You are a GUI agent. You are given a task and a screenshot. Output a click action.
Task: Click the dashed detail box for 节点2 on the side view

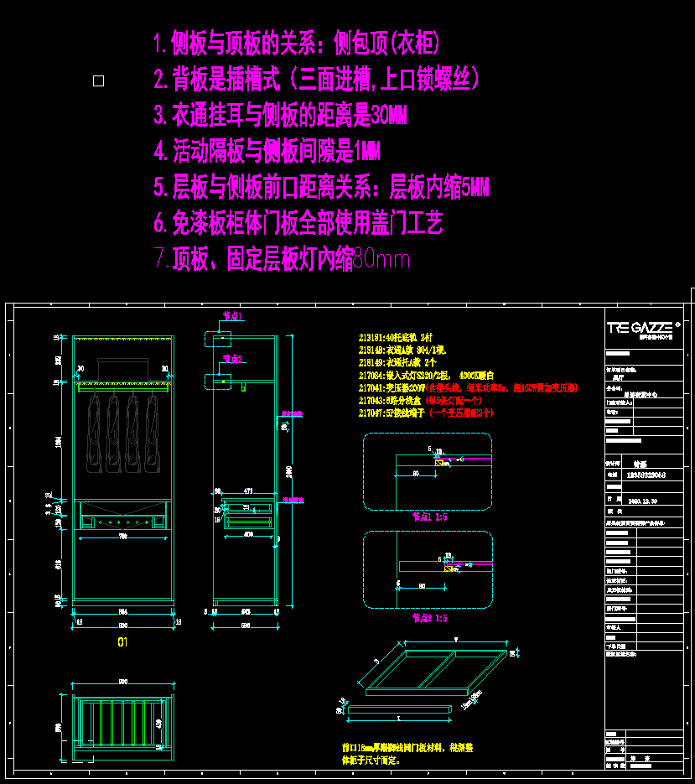[218, 382]
